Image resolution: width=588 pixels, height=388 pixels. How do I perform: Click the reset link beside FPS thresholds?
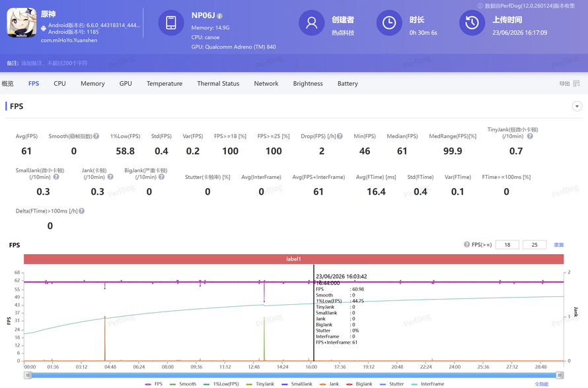coord(559,245)
